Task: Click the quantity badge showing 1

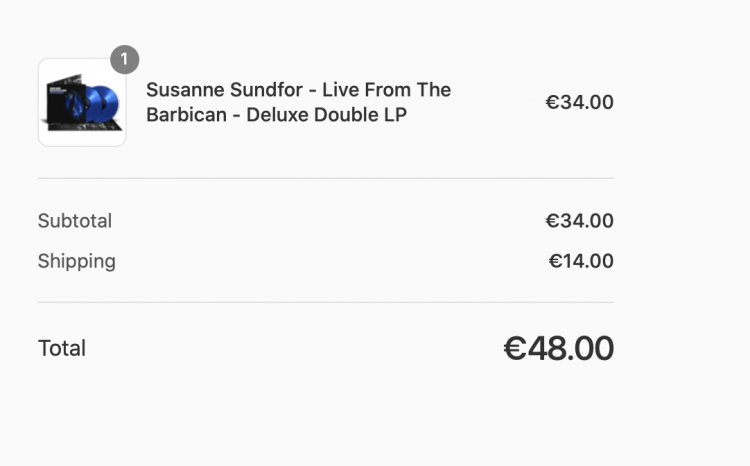Action: pyautogui.click(x=124, y=59)
